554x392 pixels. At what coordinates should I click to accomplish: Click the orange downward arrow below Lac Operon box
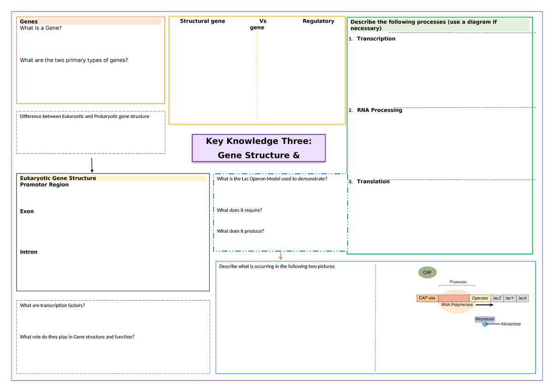(280, 256)
